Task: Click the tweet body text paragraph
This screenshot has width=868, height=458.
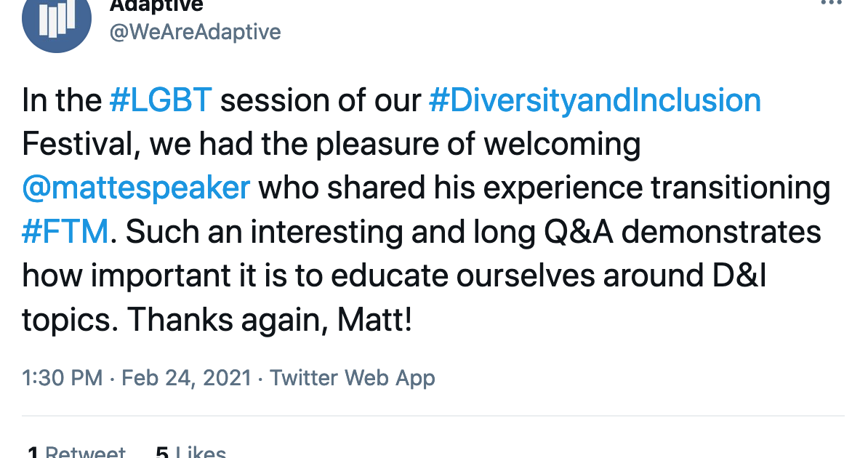Action: point(426,210)
